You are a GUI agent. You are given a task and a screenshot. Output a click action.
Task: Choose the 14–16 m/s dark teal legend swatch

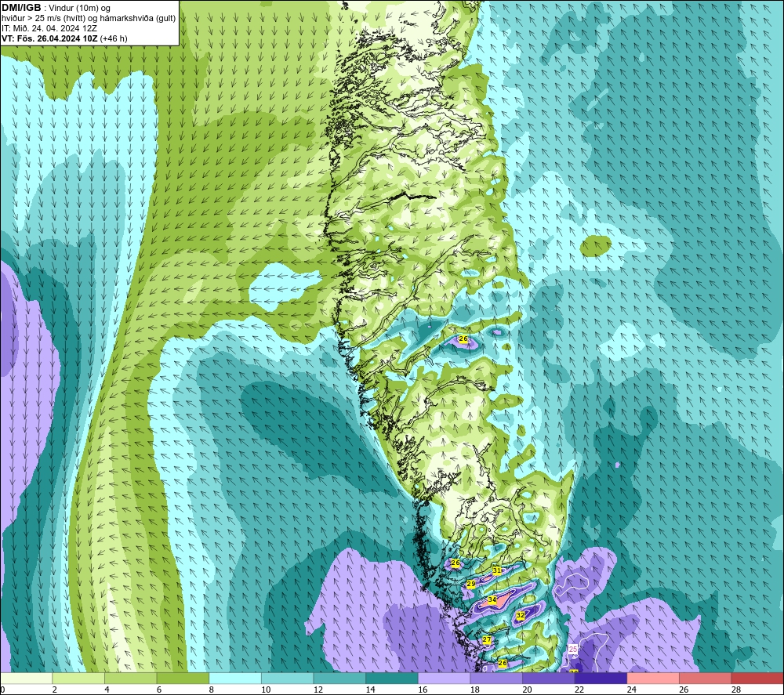pyautogui.click(x=392, y=678)
